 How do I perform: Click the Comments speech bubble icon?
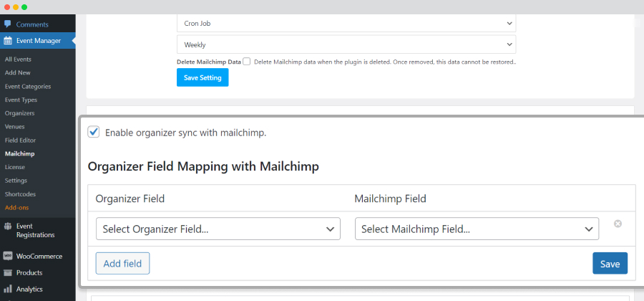[x=7, y=24]
